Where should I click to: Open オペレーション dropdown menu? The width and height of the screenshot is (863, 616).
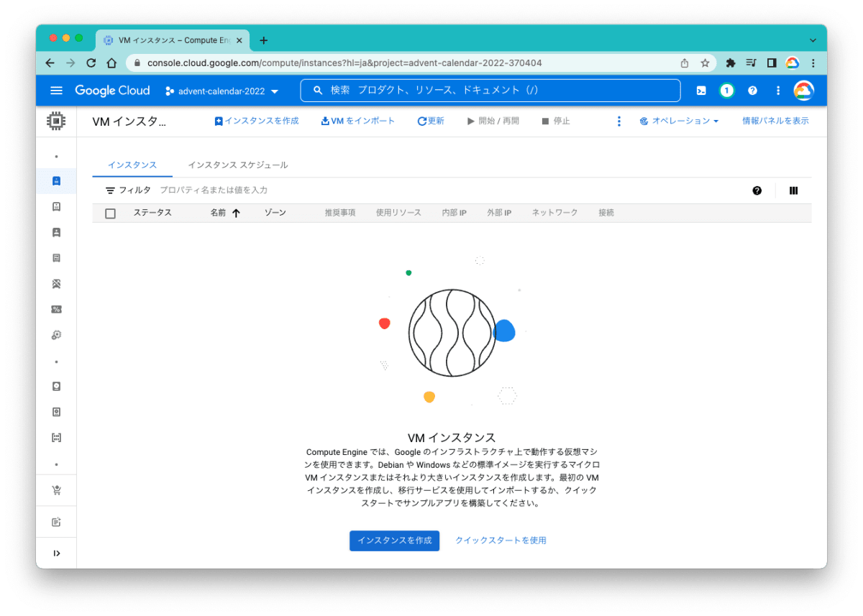coord(679,121)
